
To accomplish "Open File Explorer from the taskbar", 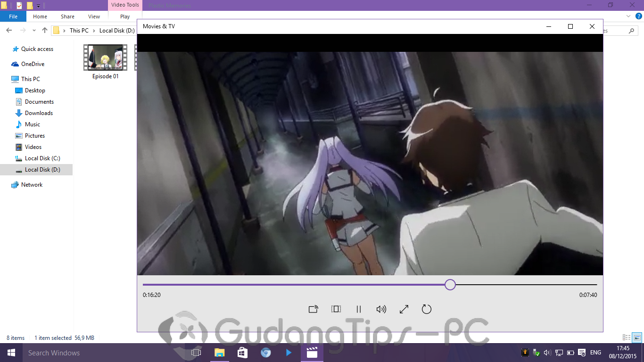I will [x=219, y=353].
